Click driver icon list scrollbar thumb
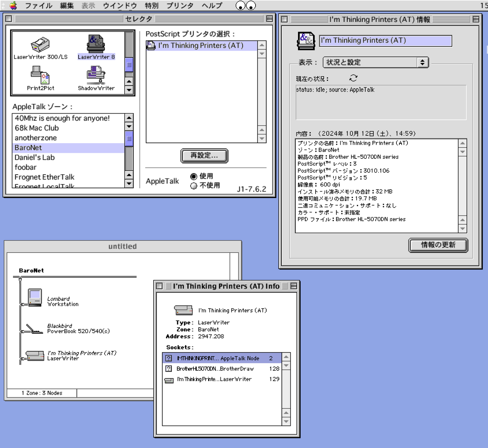This screenshot has height=448, width=488. coord(129,65)
